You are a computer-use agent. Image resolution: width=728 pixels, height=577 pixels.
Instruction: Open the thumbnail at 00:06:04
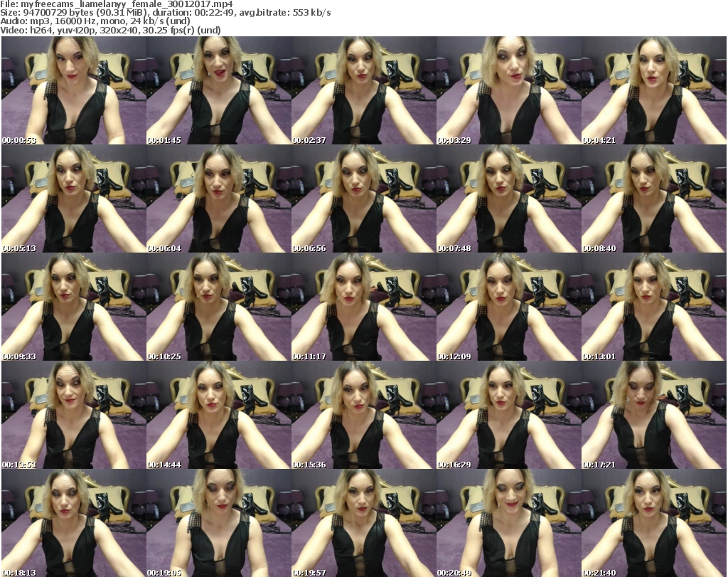[x=219, y=198]
